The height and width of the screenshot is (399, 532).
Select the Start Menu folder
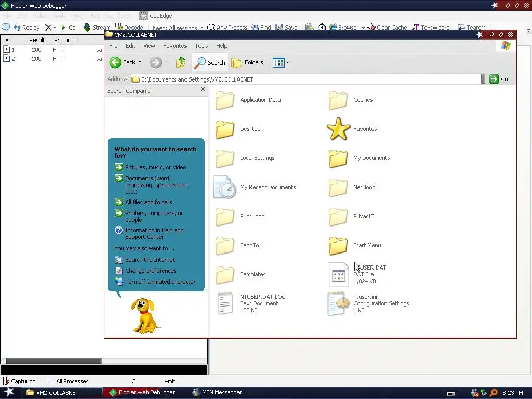(x=354, y=246)
